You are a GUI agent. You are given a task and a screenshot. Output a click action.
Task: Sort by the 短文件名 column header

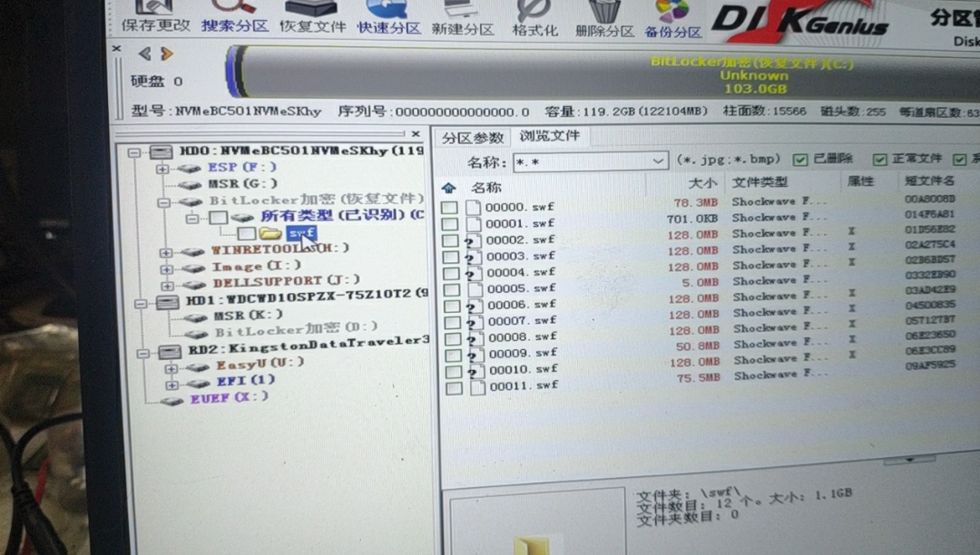(x=929, y=180)
